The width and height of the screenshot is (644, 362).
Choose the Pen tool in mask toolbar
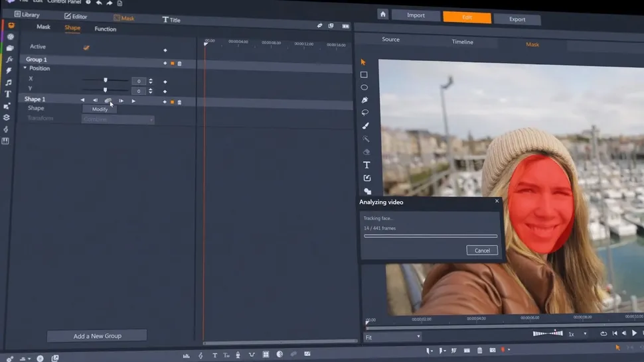click(x=364, y=100)
